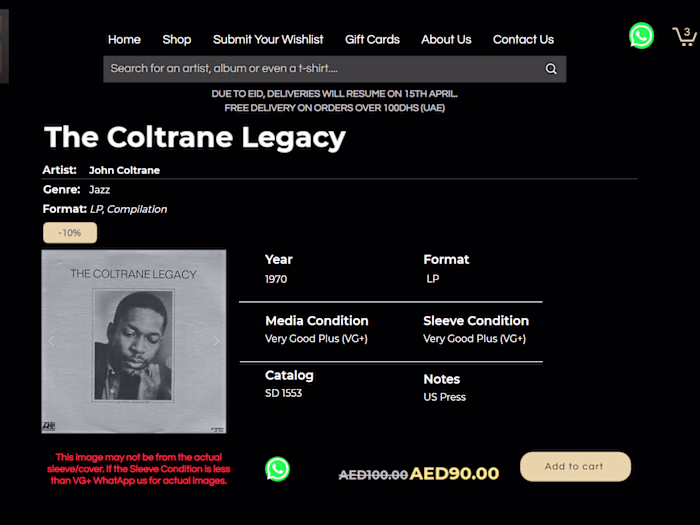The image size is (700, 525).
Task: Focus the artist/album search field
Action: (320, 69)
